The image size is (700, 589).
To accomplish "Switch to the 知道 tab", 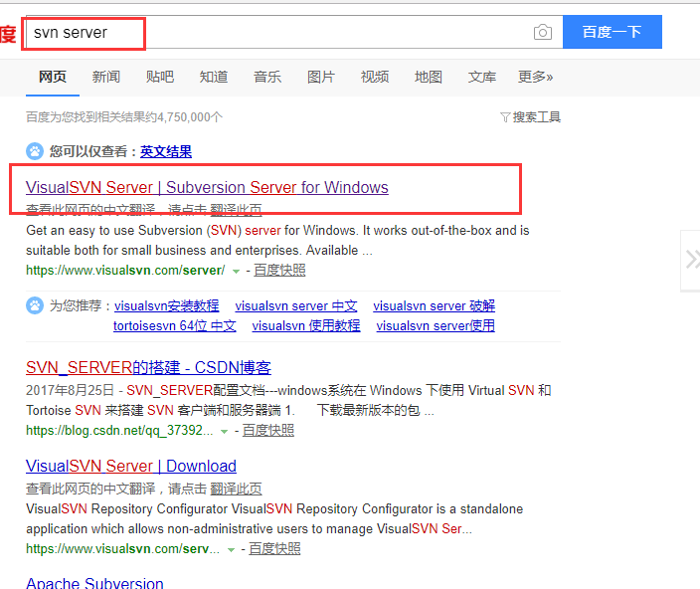I will (214, 77).
